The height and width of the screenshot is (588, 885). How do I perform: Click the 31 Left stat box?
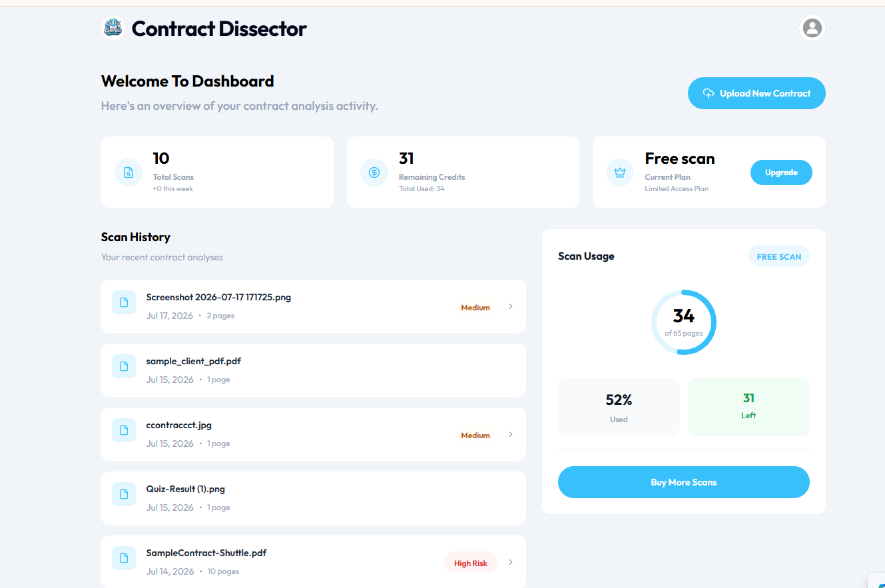point(748,408)
